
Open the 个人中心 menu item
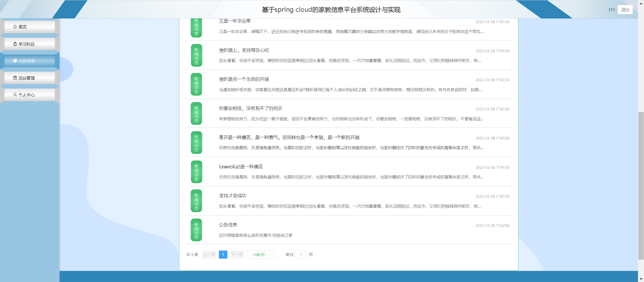tap(30, 95)
